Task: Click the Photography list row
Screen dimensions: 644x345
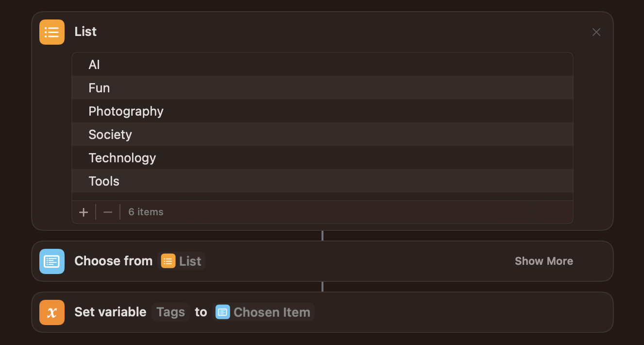Action: pos(126,111)
